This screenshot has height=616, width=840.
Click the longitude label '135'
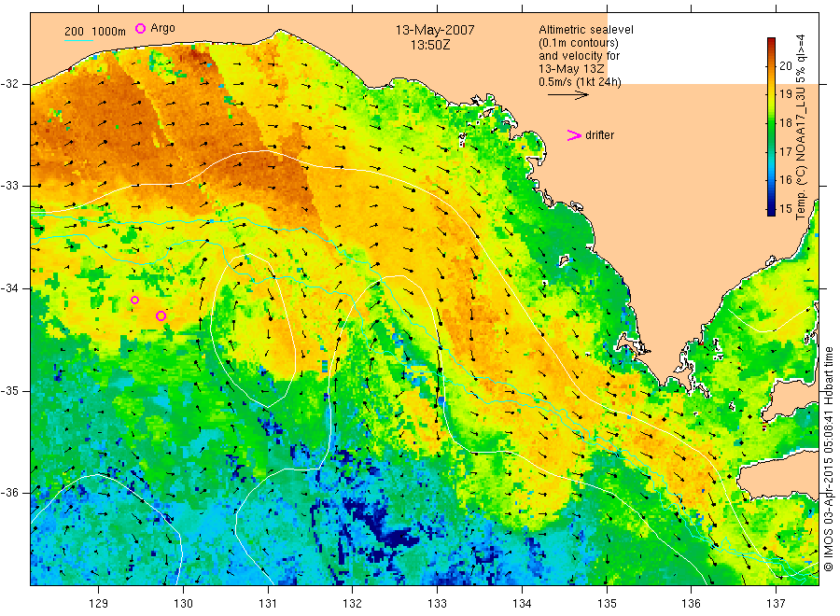[x=607, y=604]
